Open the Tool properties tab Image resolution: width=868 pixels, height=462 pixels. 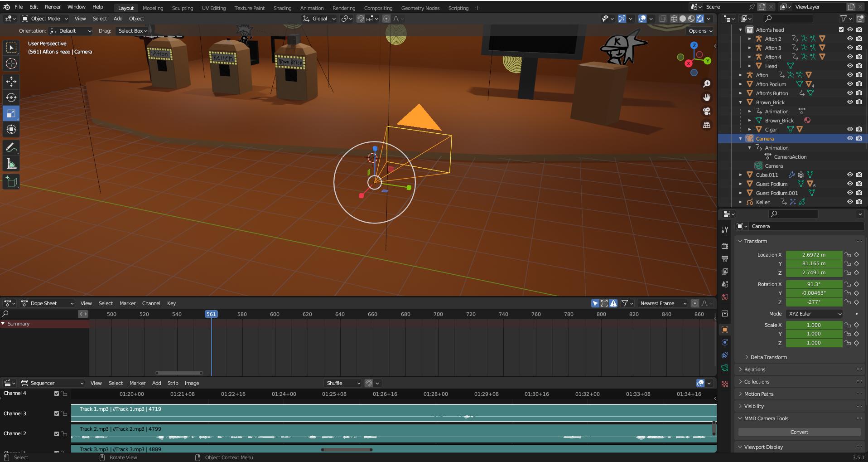point(725,230)
